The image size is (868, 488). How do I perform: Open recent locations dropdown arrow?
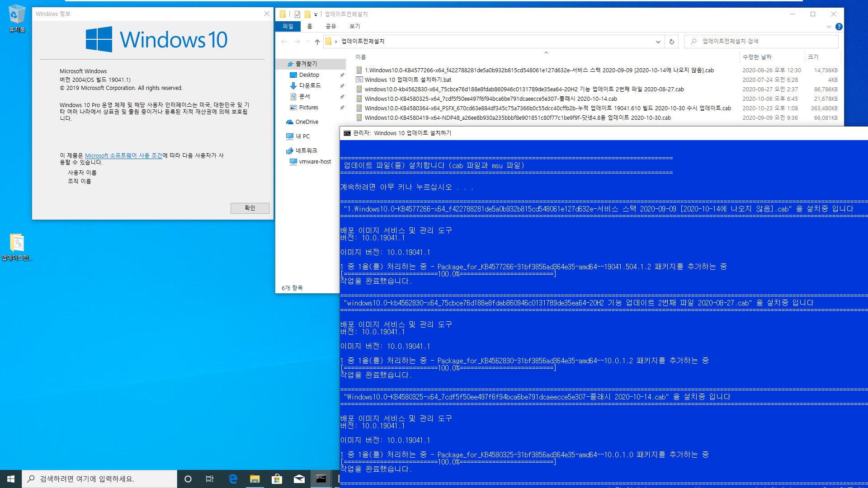click(308, 42)
